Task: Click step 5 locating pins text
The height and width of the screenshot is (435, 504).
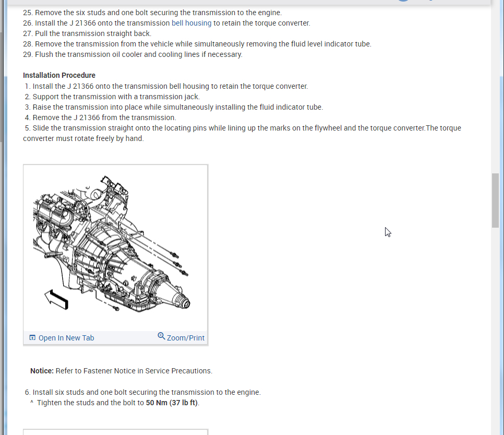Action: [x=242, y=133]
